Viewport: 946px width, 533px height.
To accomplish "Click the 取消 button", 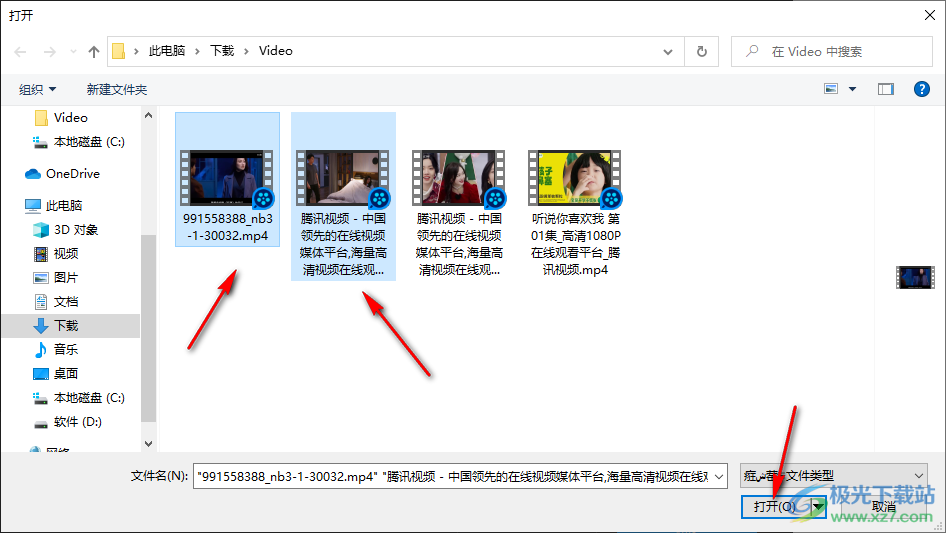I will pos(883,506).
